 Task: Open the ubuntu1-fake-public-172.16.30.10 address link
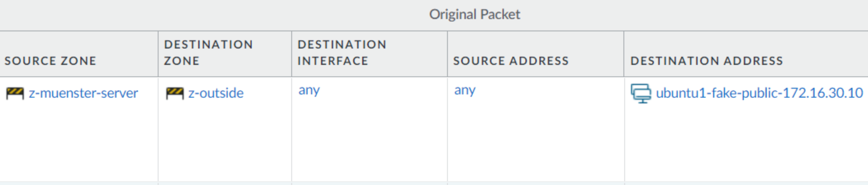point(759,93)
